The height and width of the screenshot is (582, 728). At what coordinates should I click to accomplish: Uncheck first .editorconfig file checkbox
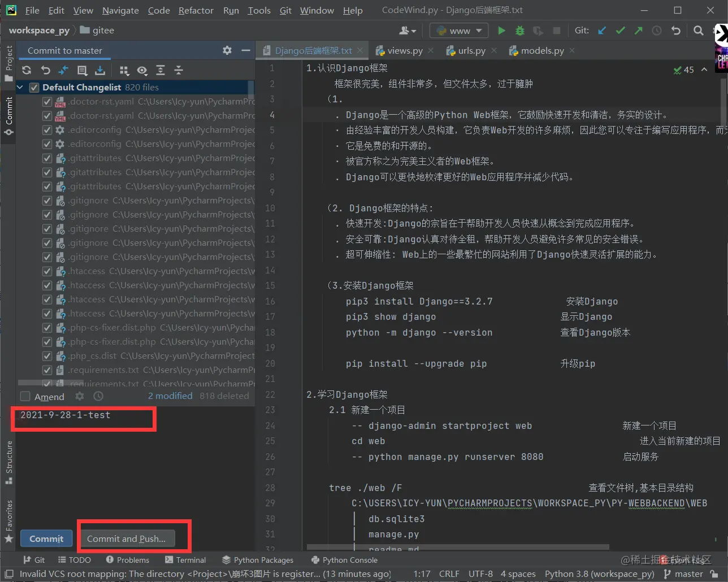click(47, 130)
